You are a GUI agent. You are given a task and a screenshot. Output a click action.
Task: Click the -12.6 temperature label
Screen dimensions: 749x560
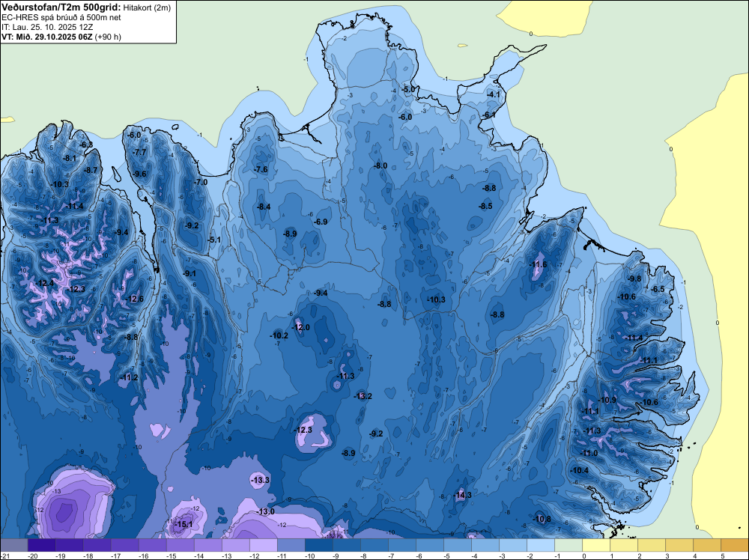[134, 299]
